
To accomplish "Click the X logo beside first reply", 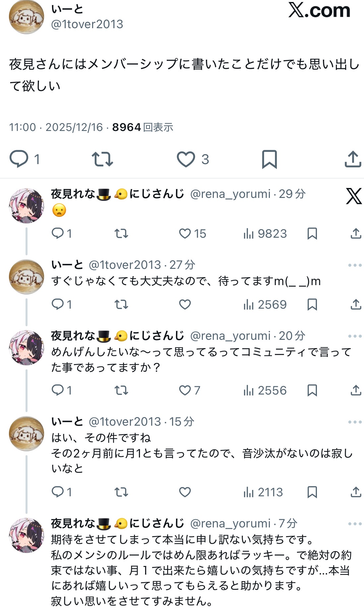I will coord(354,196).
